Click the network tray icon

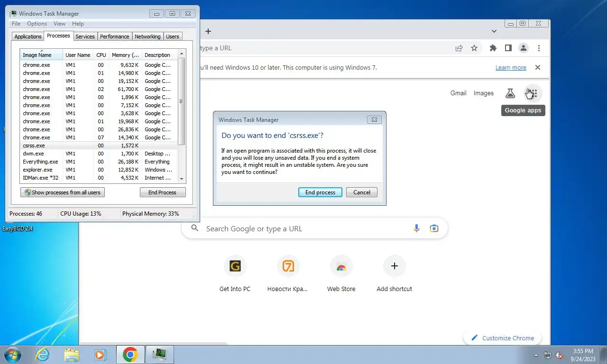(x=548, y=355)
